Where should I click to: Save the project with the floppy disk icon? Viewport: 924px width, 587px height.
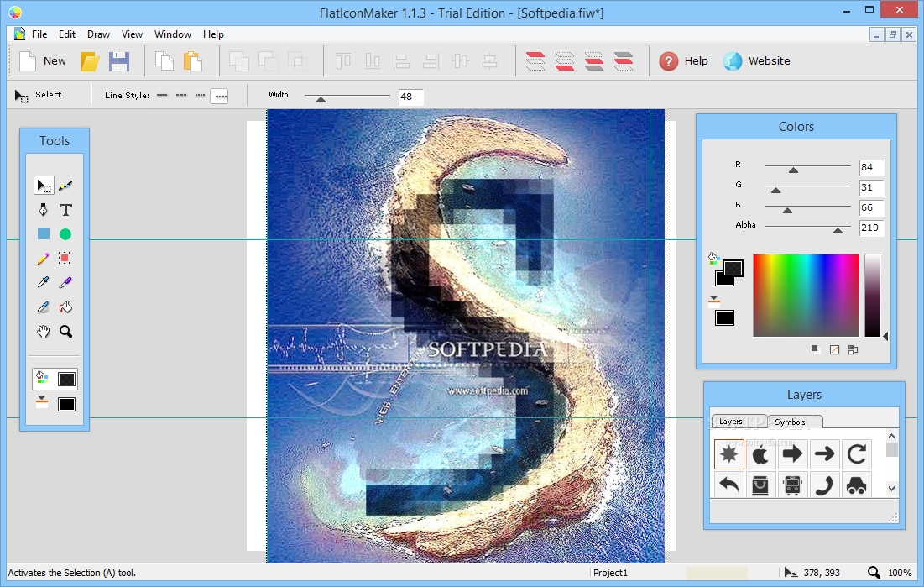(118, 61)
